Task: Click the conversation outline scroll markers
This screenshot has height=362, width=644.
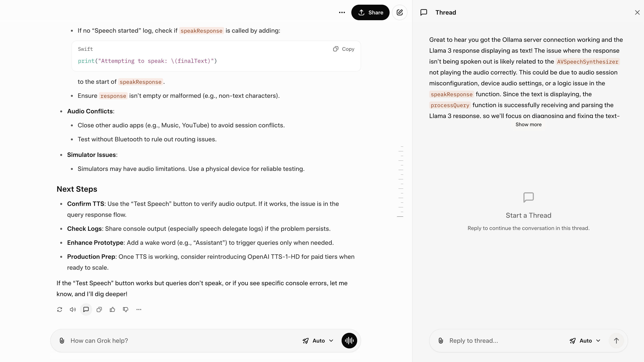Action: [401, 181]
